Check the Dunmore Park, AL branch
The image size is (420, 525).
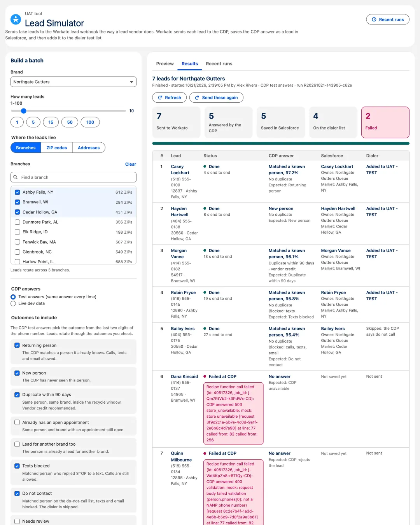point(17,222)
